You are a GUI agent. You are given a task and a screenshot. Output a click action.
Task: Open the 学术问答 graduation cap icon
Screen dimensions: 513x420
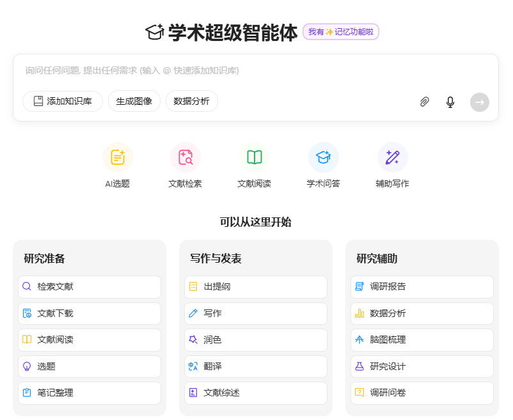coord(324,158)
